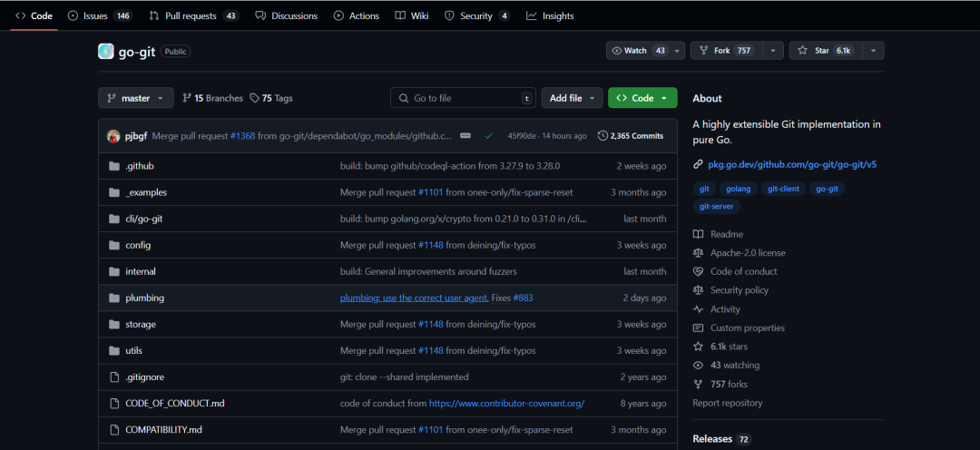Open the plumbing folder
The height and width of the screenshot is (450, 980).
[144, 298]
